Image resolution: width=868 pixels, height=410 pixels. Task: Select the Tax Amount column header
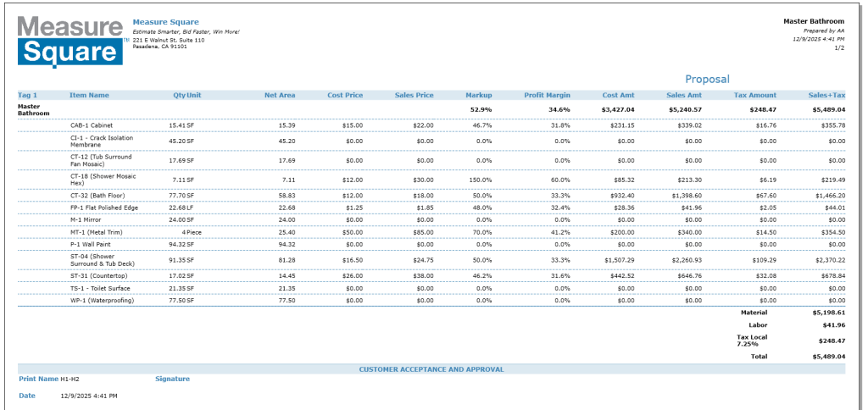point(755,95)
